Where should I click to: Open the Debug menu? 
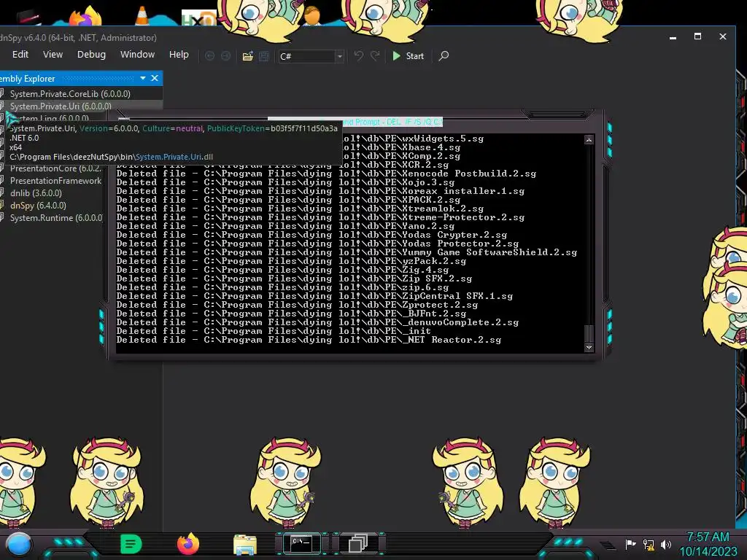point(91,55)
